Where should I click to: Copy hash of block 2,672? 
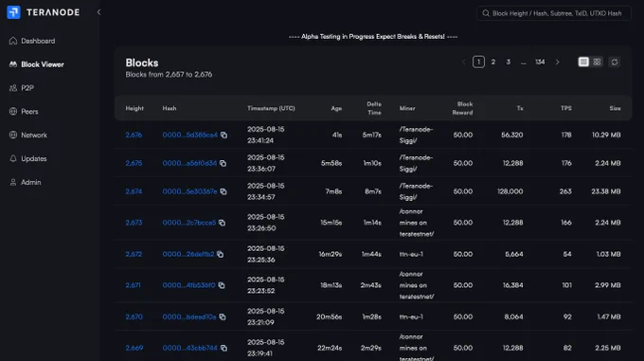[220, 254]
